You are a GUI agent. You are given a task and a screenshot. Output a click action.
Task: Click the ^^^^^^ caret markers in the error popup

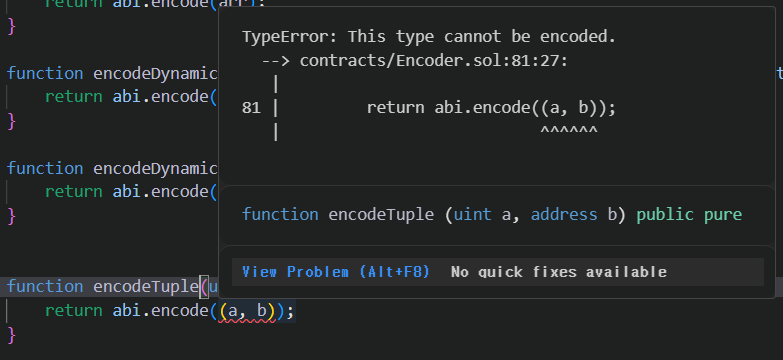click(x=569, y=131)
